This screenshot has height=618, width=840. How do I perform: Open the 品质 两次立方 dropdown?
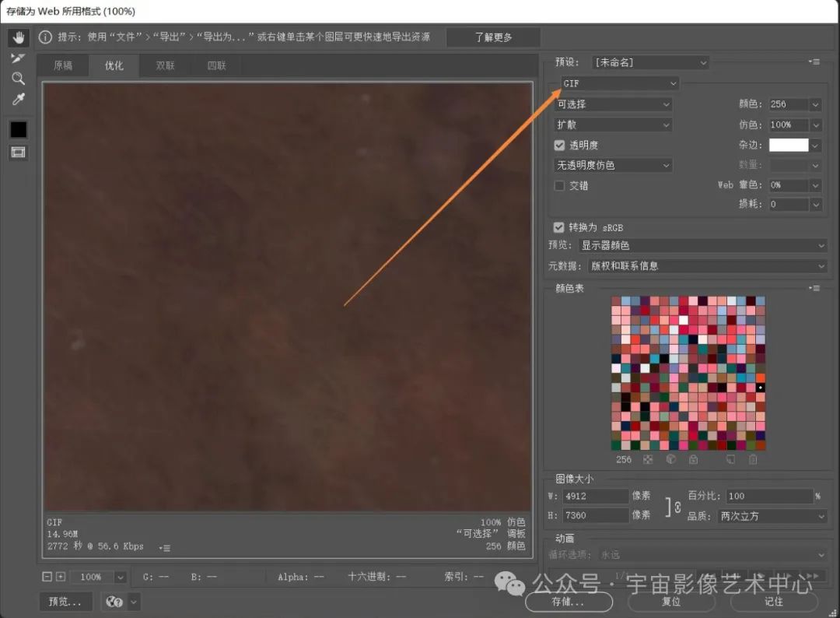(772, 516)
